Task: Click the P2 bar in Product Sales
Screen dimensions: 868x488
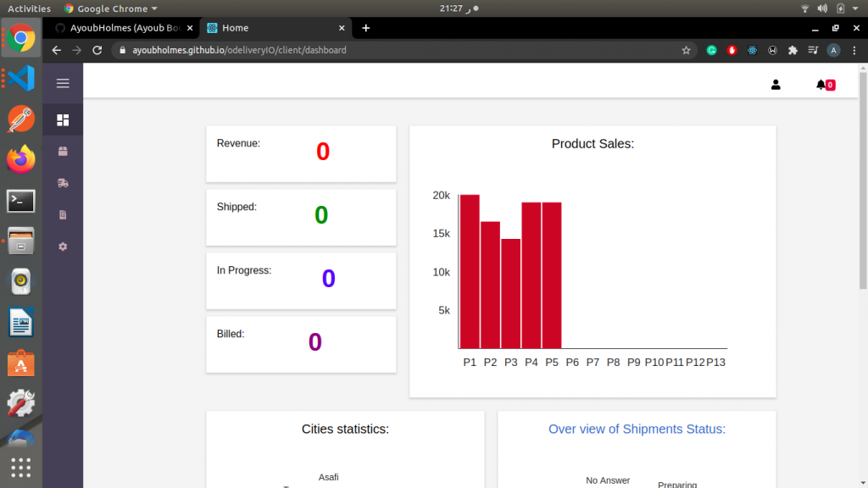Action: point(491,285)
